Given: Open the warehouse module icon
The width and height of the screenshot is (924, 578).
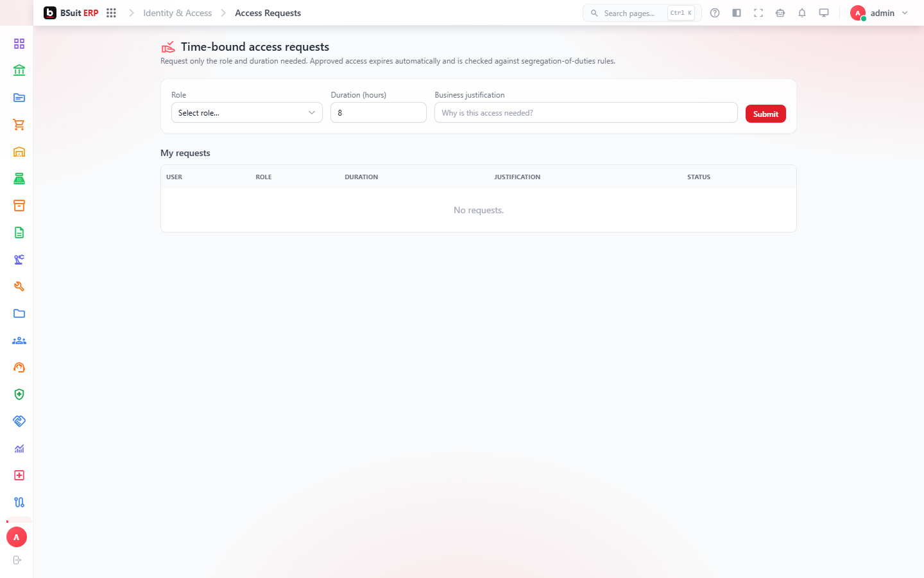Looking at the screenshot, I should 19,152.
